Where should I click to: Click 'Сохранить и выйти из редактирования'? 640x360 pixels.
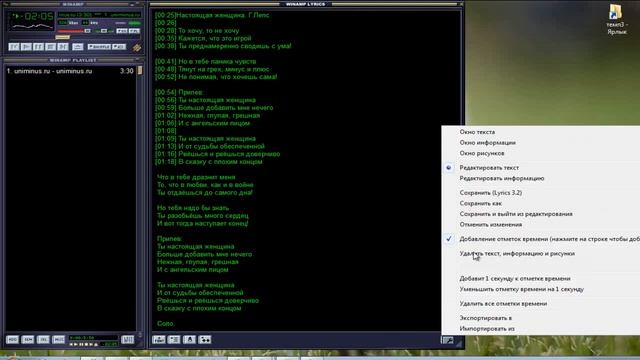[516, 214]
